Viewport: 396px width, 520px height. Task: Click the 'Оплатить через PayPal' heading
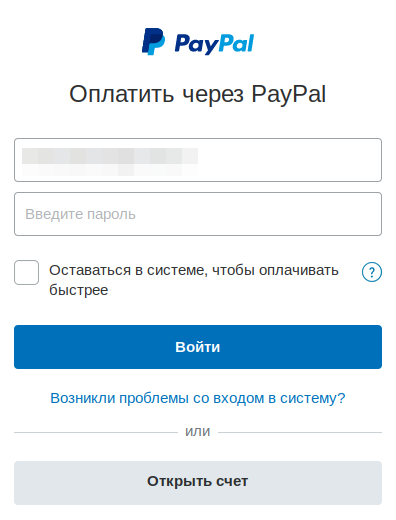click(x=197, y=94)
